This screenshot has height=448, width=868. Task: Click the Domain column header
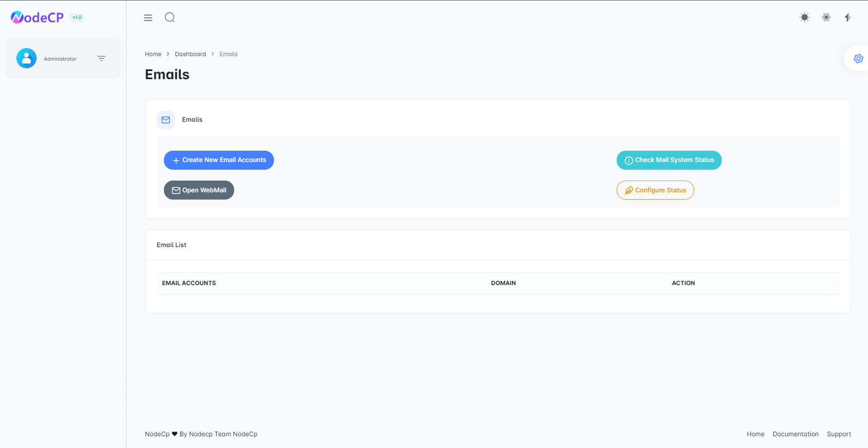[x=503, y=283]
